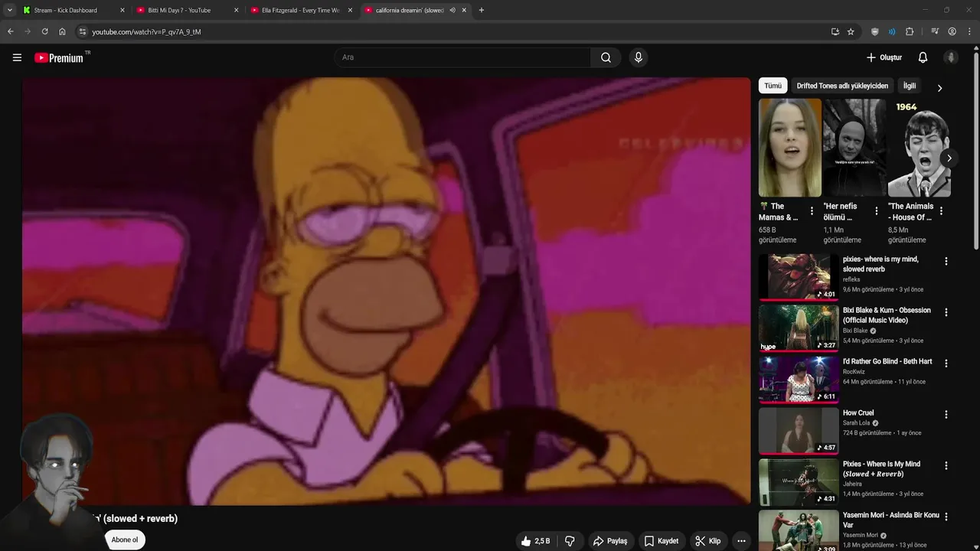Viewport: 980px width, 551px height.
Task: Click the blue sound-wave extension icon
Action: pos(892,31)
